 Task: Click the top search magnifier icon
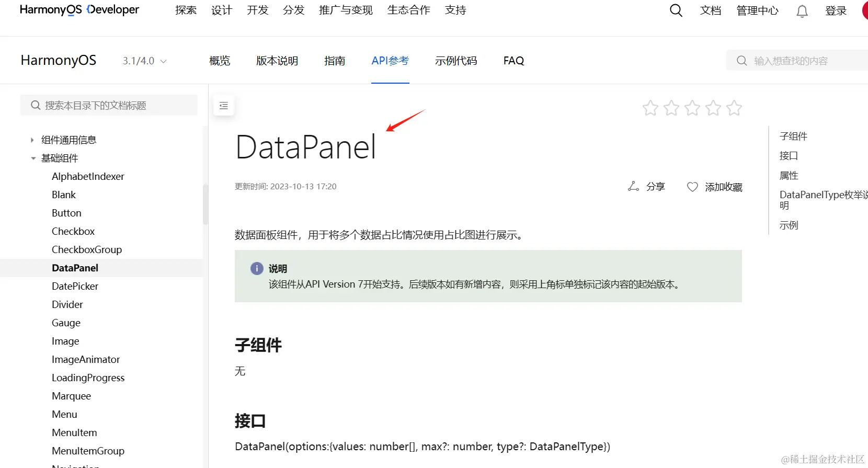676,10
